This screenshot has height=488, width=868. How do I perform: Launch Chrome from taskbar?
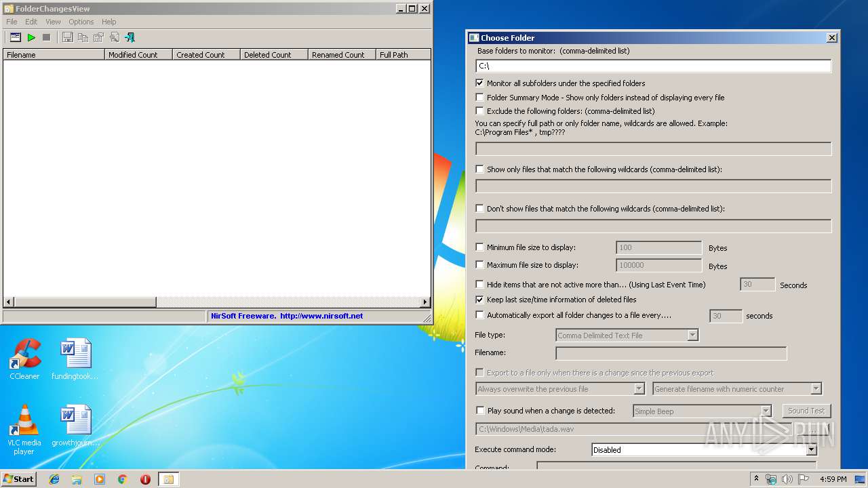[122, 479]
